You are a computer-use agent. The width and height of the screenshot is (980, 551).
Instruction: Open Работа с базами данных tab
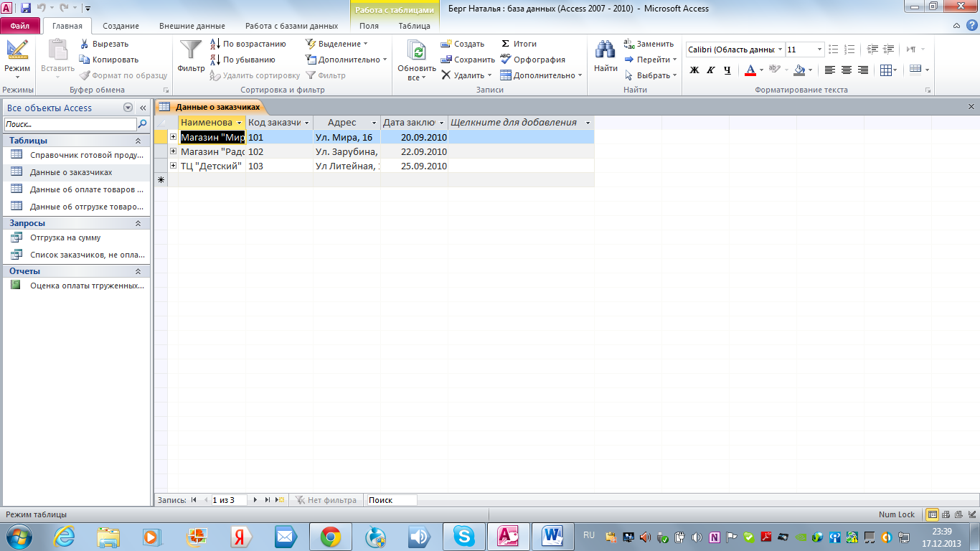291,26
